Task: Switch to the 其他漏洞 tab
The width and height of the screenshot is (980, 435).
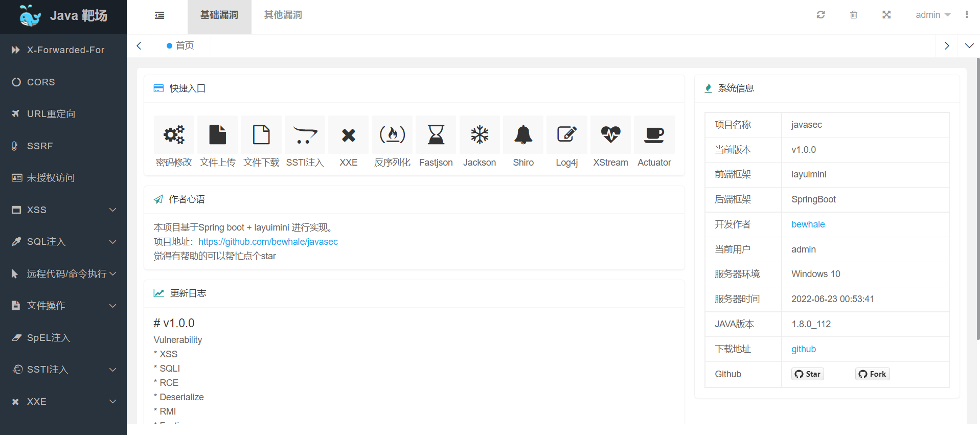Action: click(x=283, y=15)
